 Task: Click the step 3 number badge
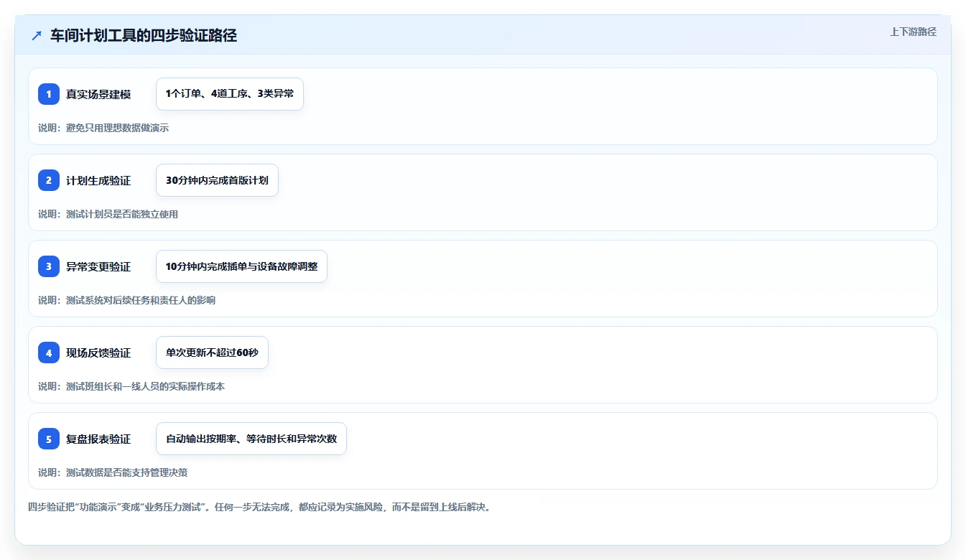coord(49,266)
